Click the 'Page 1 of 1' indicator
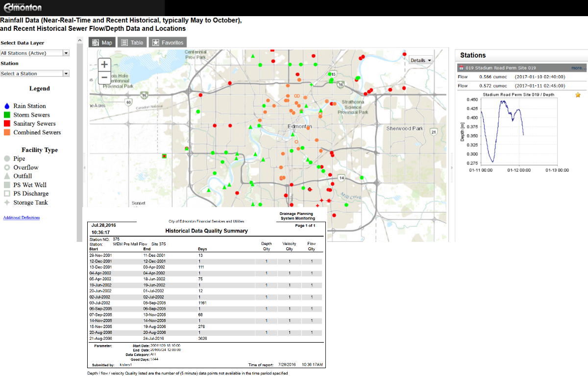The height and width of the screenshot is (377, 588). [x=305, y=226]
